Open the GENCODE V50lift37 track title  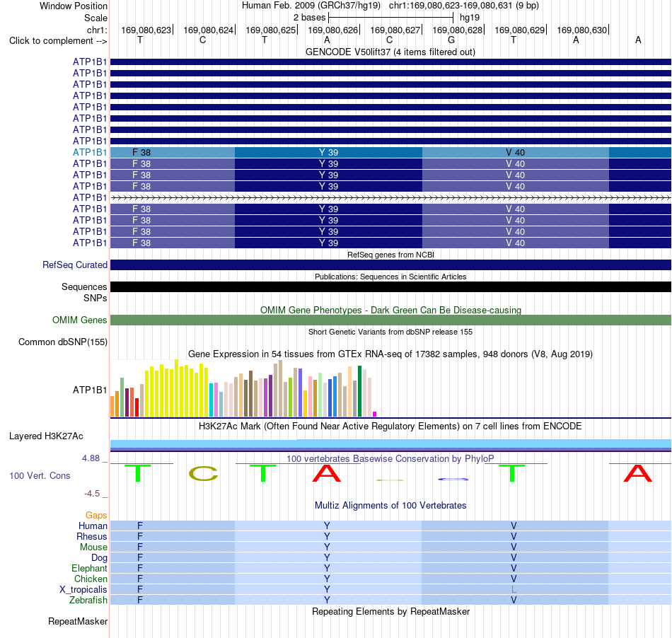[x=390, y=52]
